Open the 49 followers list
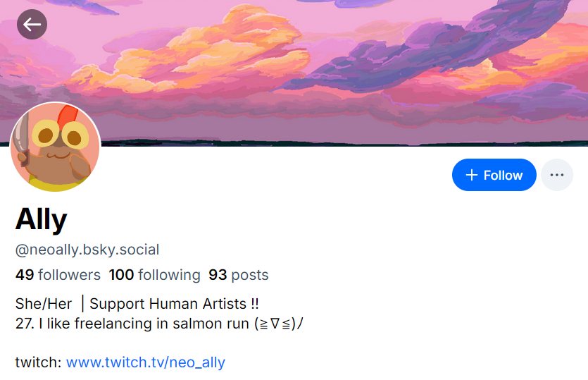The image size is (588, 380). 58,275
